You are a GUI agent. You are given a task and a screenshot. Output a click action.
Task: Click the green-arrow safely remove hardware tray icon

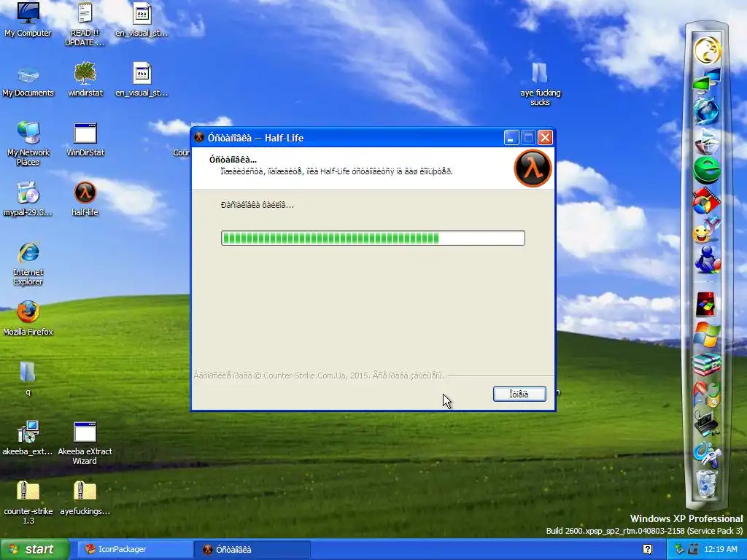[x=679, y=550]
